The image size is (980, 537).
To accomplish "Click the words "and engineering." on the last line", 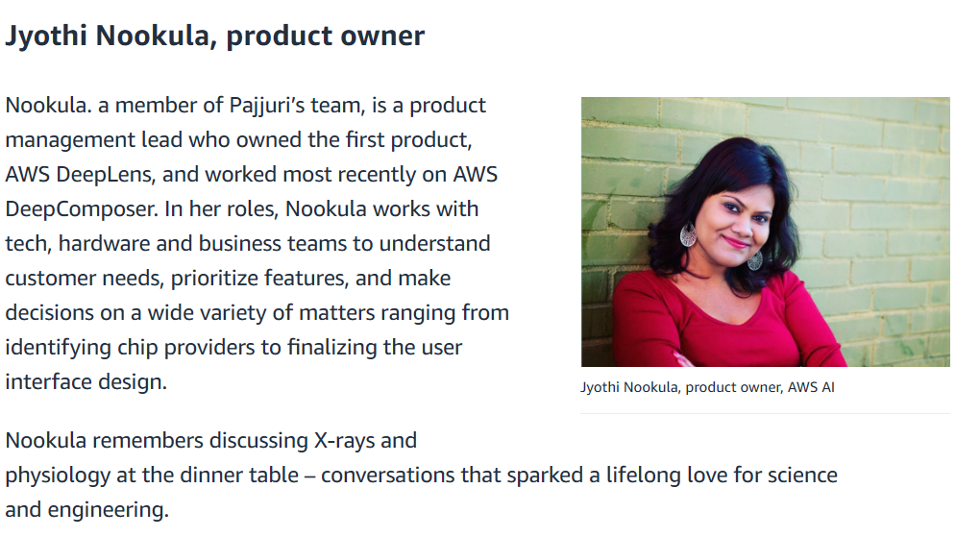I will (x=86, y=510).
